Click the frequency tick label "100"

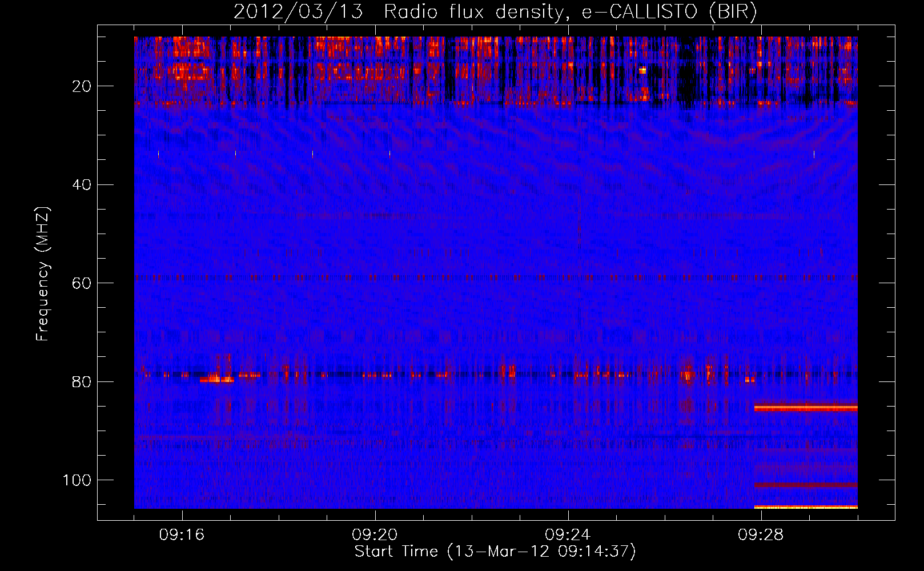click(x=77, y=480)
